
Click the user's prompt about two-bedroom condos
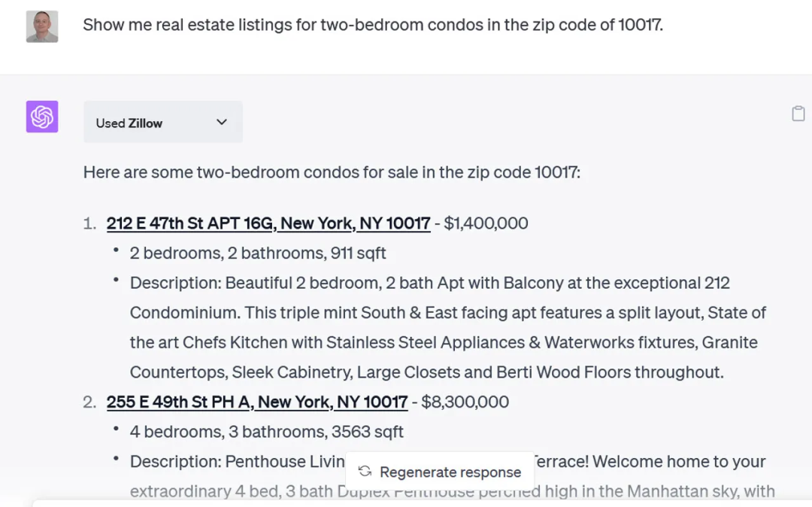373,25
